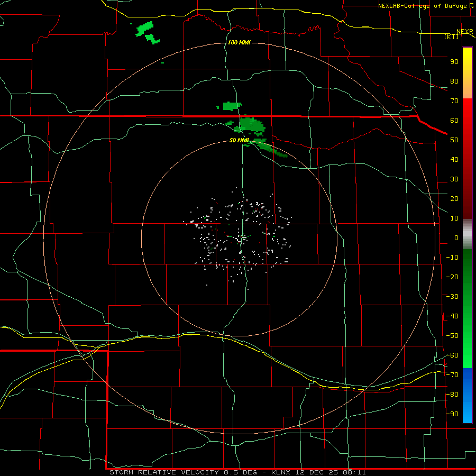The width and height of the screenshot is (476, 476).
Task: Click the positive "70" scale value
Action: pyautogui.click(x=454, y=101)
